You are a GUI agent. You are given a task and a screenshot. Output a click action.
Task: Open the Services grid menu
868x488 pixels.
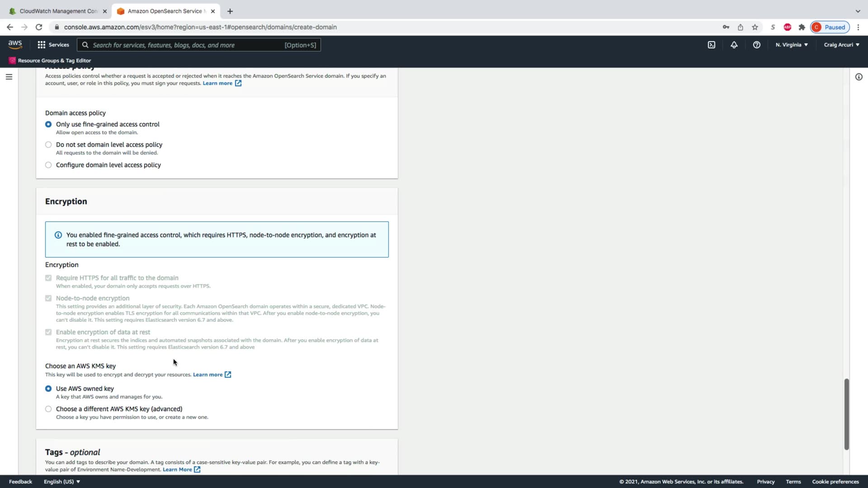[53, 45]
